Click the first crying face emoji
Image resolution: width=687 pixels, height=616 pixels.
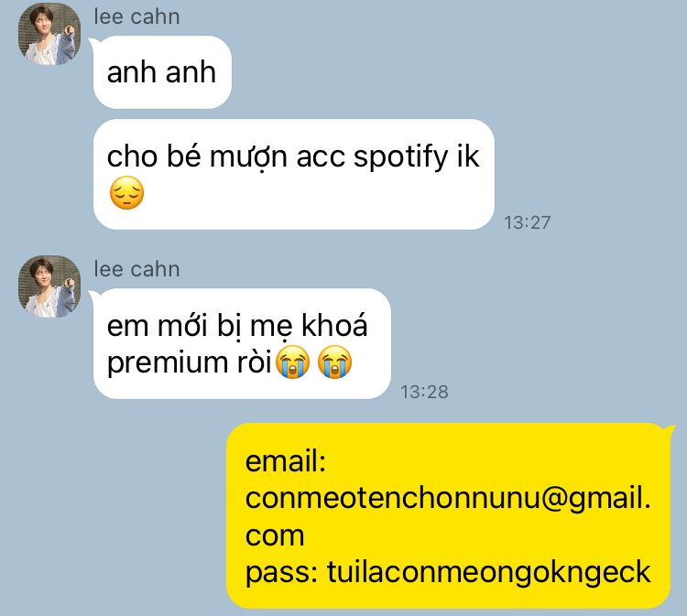292,362
